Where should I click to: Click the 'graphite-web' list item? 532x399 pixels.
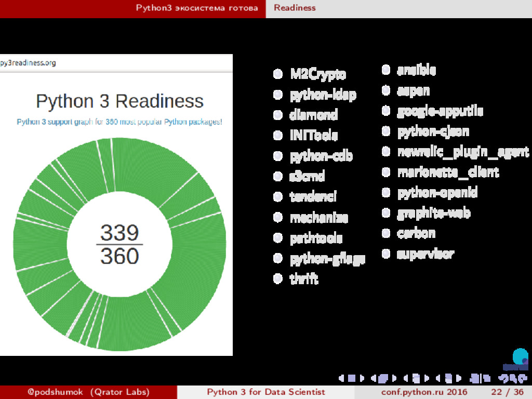pos(434,213)
